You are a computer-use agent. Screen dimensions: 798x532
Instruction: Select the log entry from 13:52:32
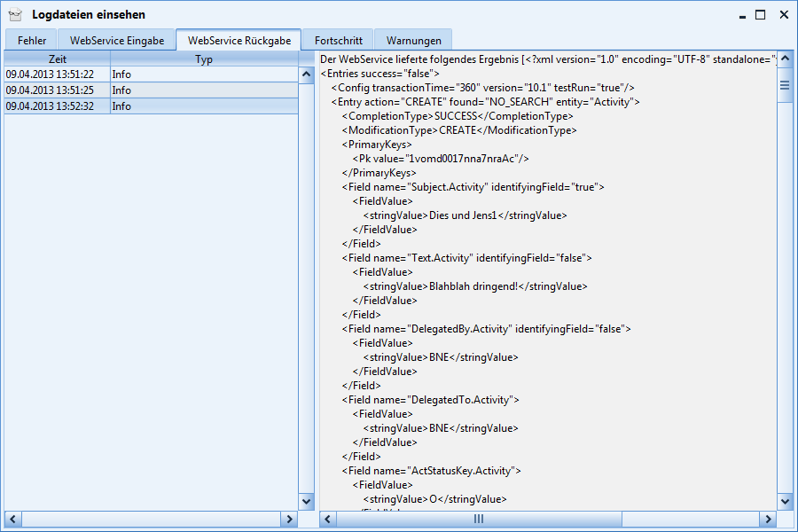point(56,106)
